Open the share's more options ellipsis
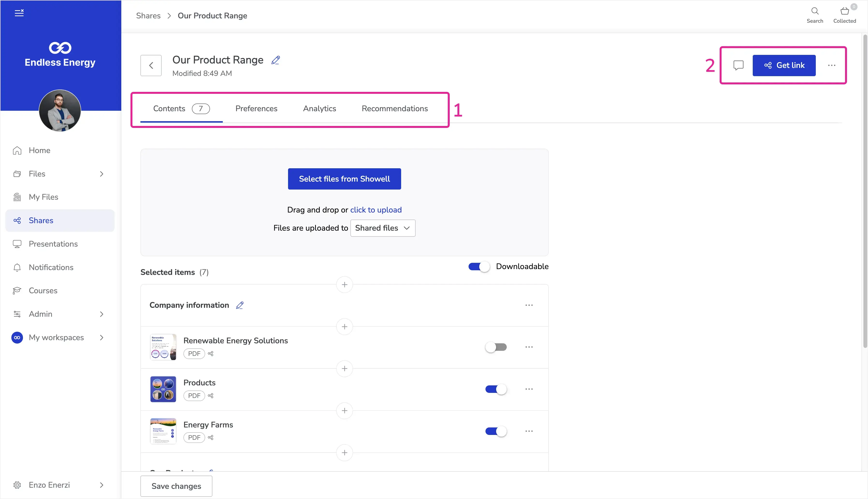 (831, 65)
